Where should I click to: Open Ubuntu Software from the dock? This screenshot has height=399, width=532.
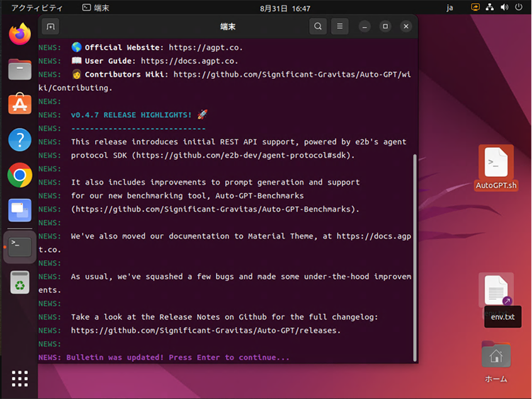click(20, 104)
